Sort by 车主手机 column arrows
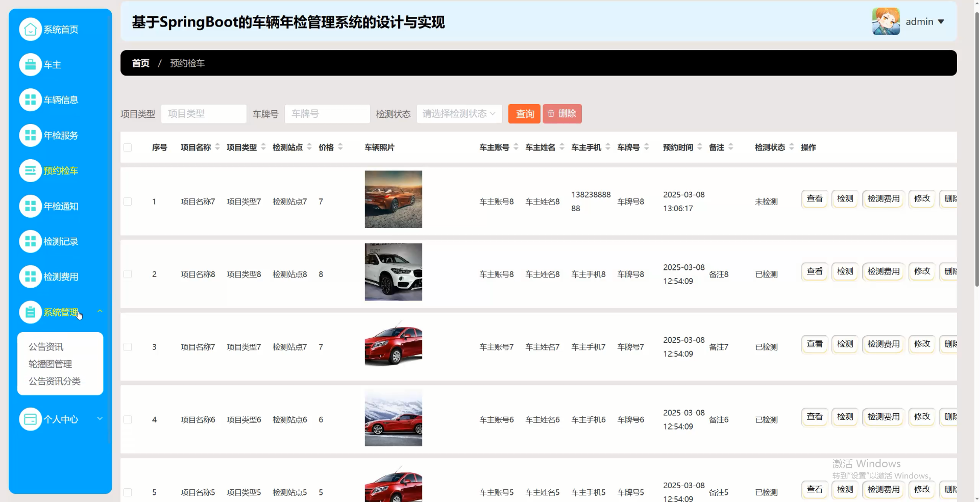Viewport: 980px width, 502px height. tap(608, 147)
